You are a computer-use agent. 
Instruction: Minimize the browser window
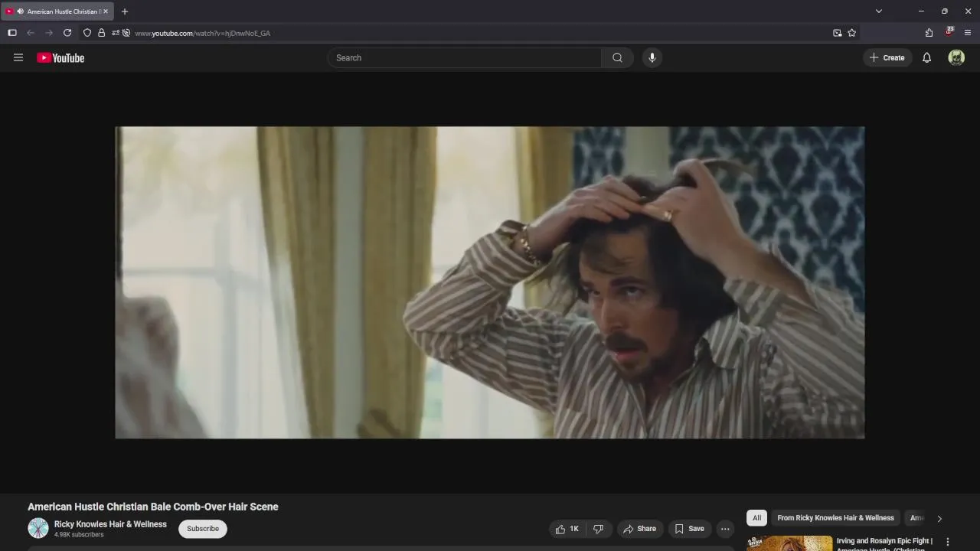[x=921, y=11]
